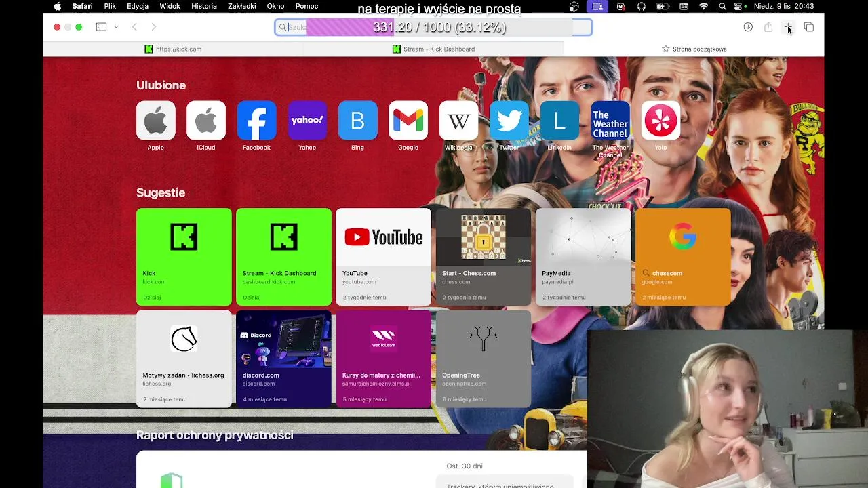This screenshot has width=868, height=488.
Task: Open the Apple favorite shortcut
Action: tap(155, 121)
